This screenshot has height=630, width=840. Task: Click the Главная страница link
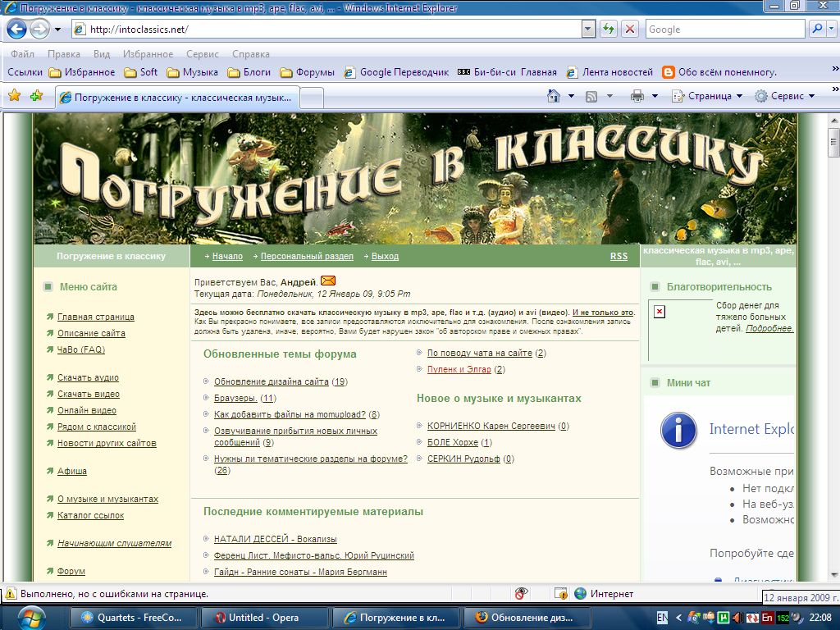tap(96, 317)
